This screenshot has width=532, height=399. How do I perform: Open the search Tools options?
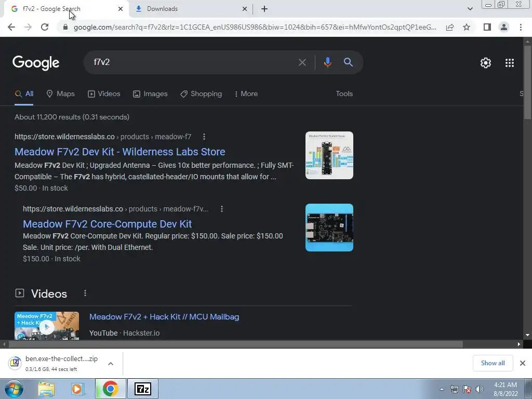[344, 94]
